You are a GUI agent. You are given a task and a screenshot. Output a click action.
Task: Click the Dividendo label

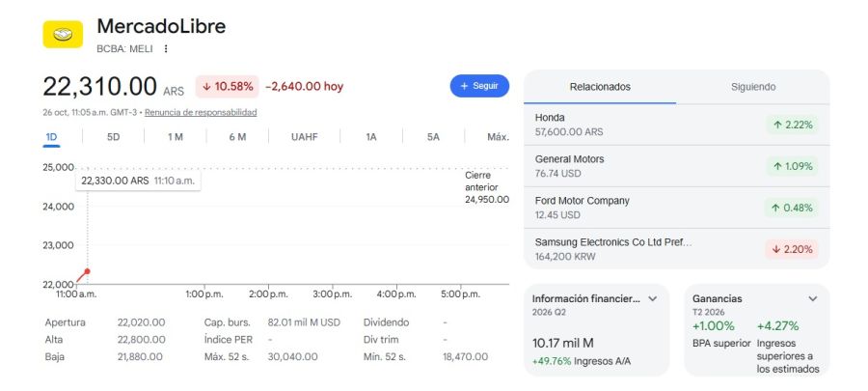(387, 322)
